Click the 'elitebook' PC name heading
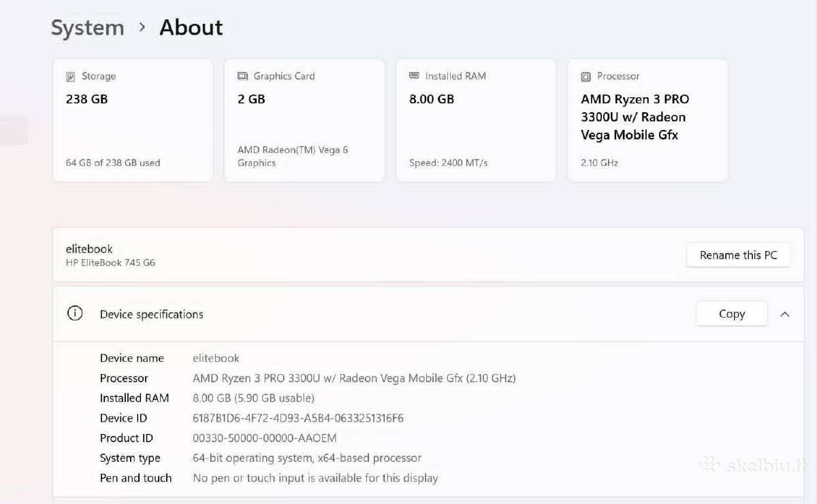This screenshot has height=504, width=817. click(x=89, y=249)
